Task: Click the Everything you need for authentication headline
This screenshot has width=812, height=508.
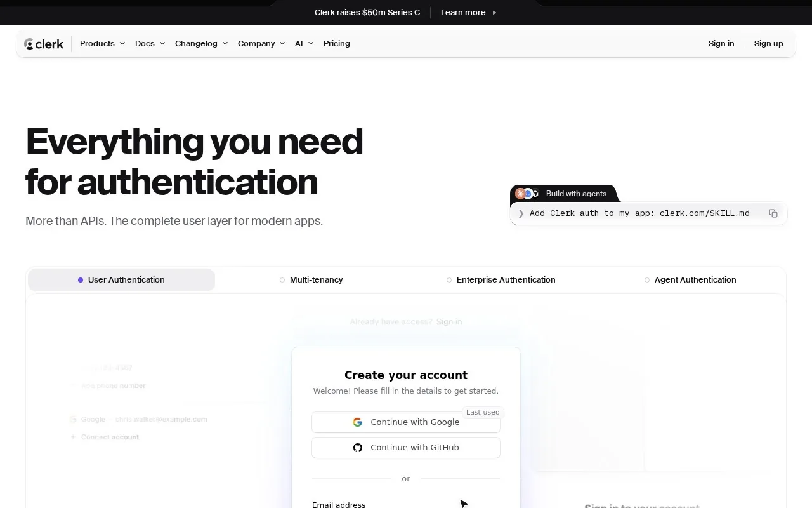Action: click(x=194, y=161)
